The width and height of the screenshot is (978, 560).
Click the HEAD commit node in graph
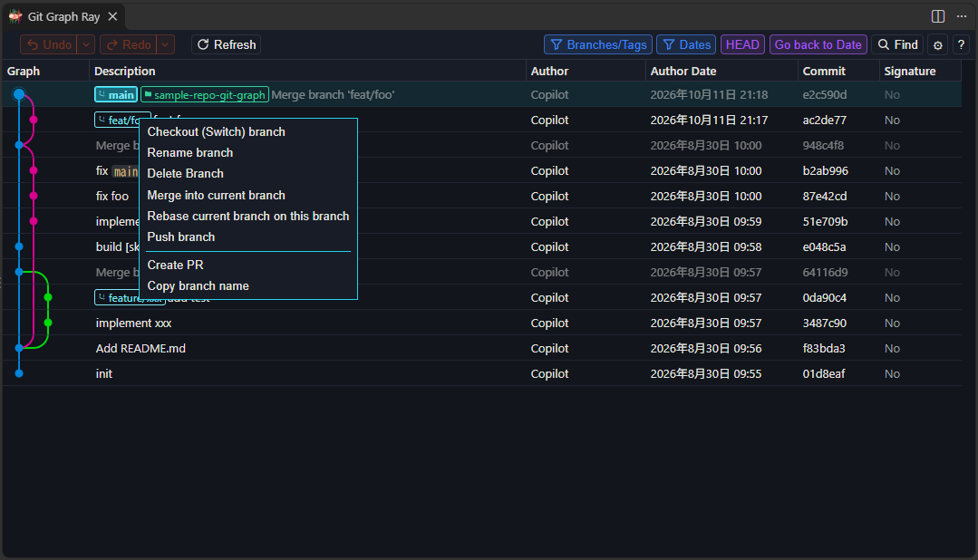tap(19, 95)
